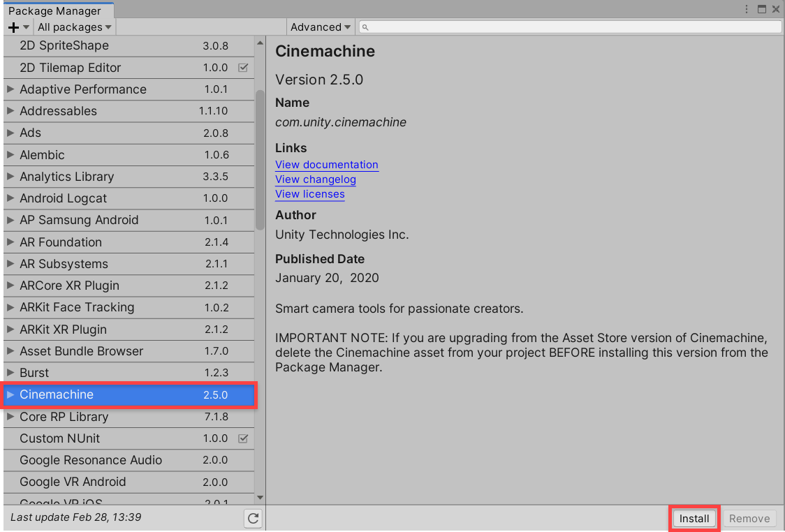Expand the Alembic package arrow
Image resolution: width=785 pixels, height=532 pixels.
(10, 155)
